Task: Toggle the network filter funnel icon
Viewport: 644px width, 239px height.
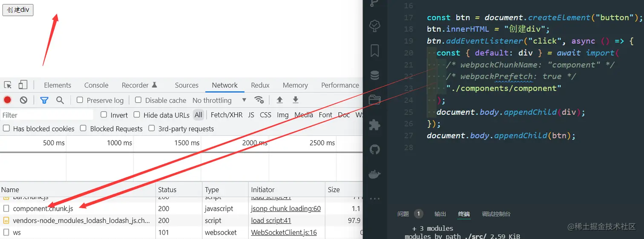Action: (44, 100)
